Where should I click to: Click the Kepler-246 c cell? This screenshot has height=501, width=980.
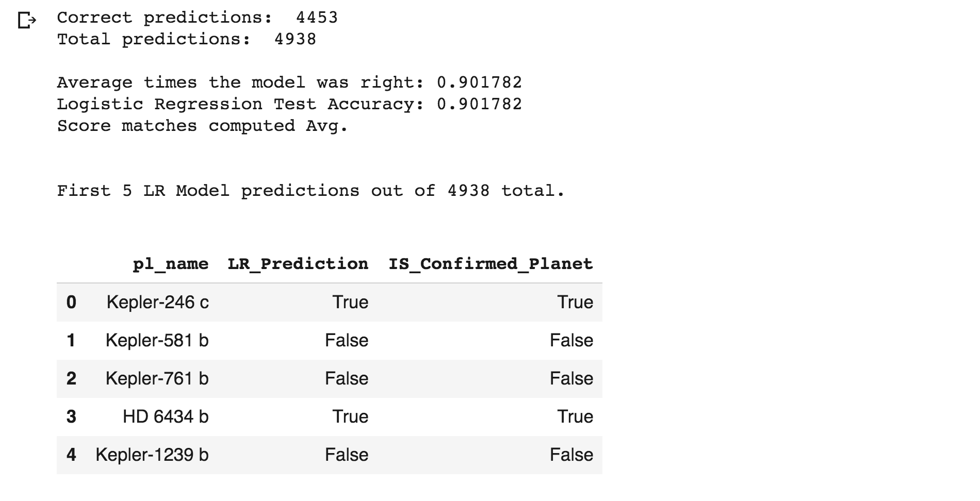[158, 302]
